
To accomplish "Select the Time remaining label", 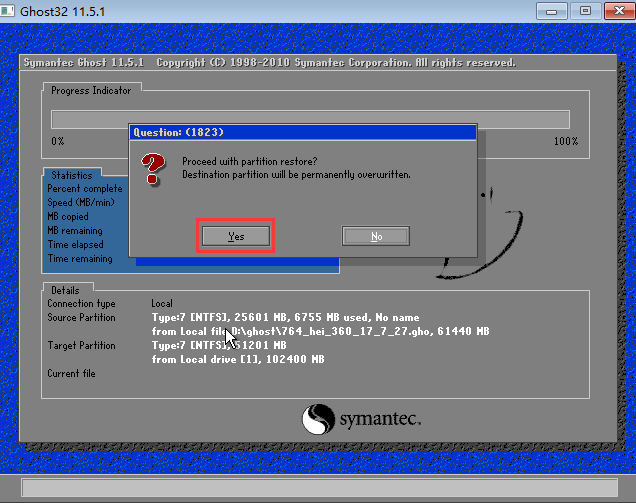I will (x=80, y=259).
